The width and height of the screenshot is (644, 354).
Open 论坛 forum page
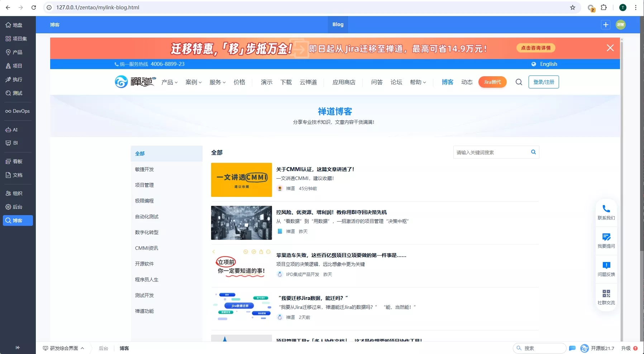[396, 82]
